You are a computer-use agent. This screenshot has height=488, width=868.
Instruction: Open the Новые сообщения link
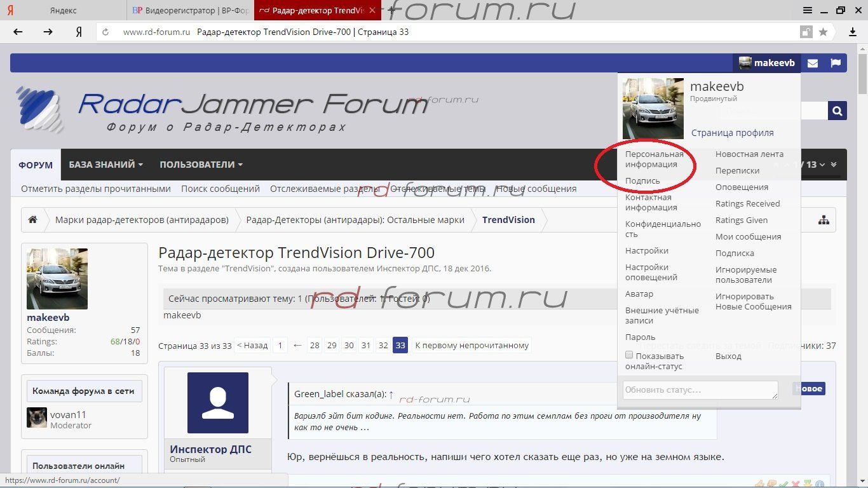click(536, 189)
